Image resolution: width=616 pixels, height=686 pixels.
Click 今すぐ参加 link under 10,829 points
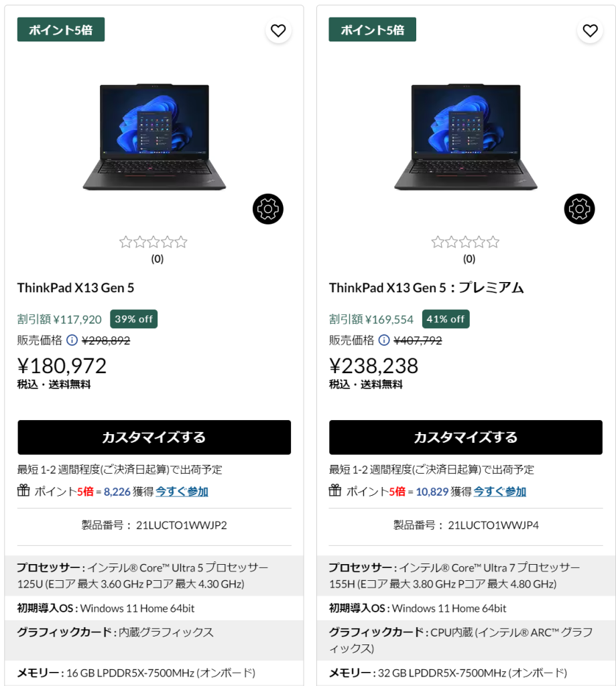click(499, 492)
